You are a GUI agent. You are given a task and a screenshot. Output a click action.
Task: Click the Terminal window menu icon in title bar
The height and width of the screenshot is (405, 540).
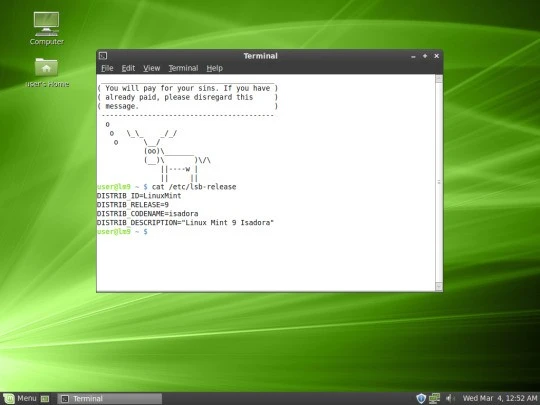tap(103, 56)
